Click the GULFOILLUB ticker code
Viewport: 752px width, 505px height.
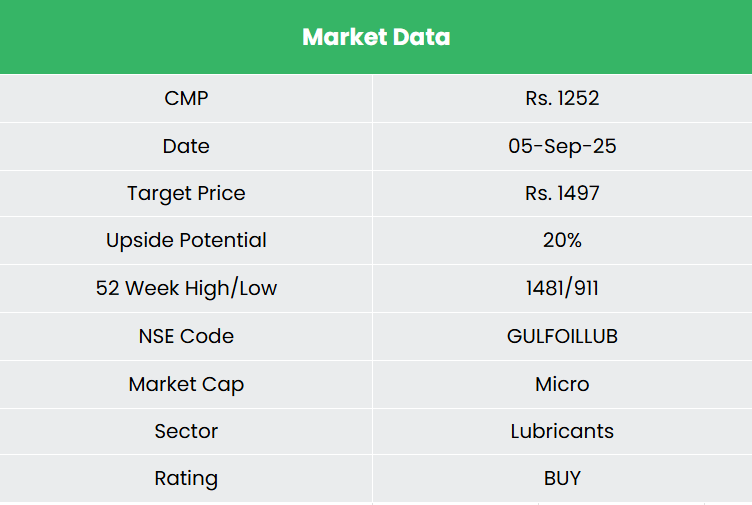[x=562, y=336]
